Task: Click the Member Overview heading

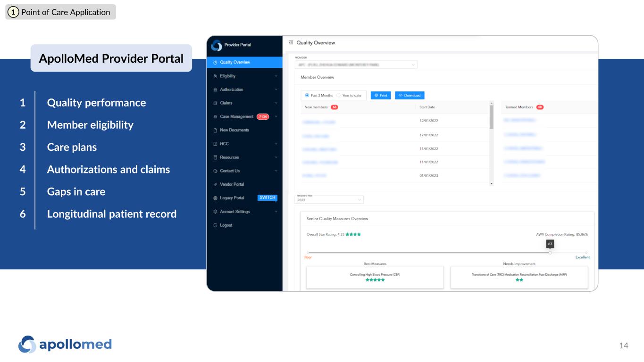Action: coord(318,77)
